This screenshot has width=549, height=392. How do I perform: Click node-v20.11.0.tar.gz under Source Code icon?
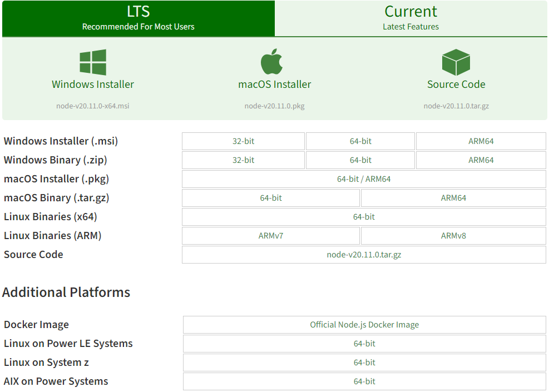pos(456,106)
